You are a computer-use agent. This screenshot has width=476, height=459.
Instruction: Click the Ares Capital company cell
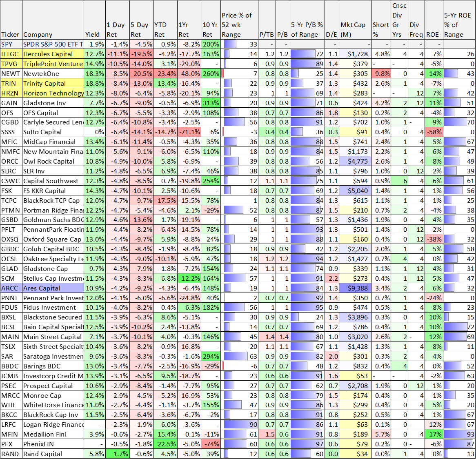[53, 288]
